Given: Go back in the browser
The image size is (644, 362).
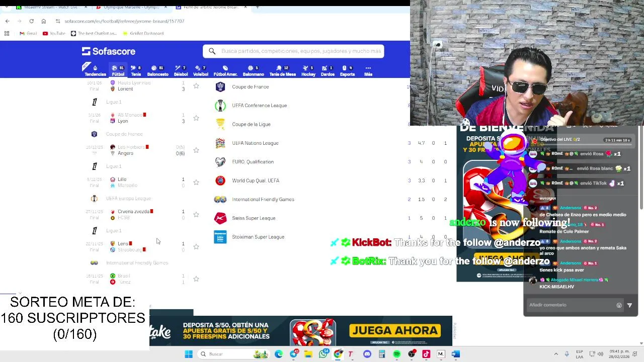Looking at the screenshot, I should point(7,21).
